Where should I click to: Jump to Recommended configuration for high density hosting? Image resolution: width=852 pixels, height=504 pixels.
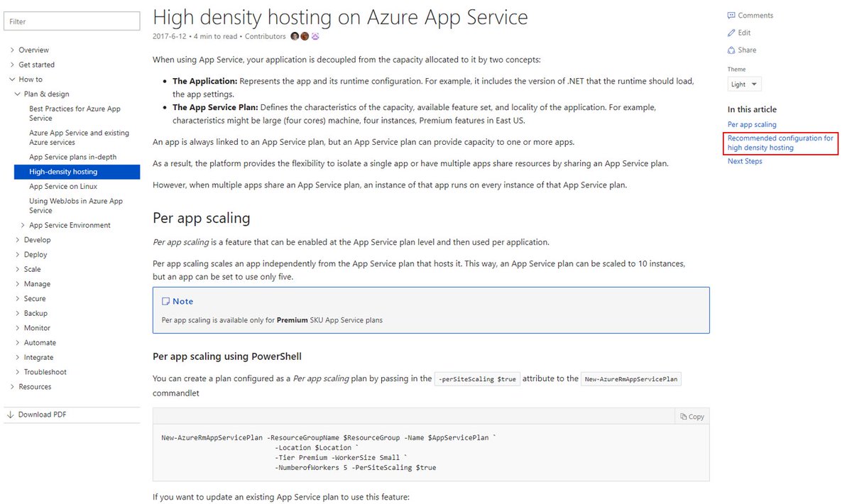pyautogui.click(x=780, y=143)
